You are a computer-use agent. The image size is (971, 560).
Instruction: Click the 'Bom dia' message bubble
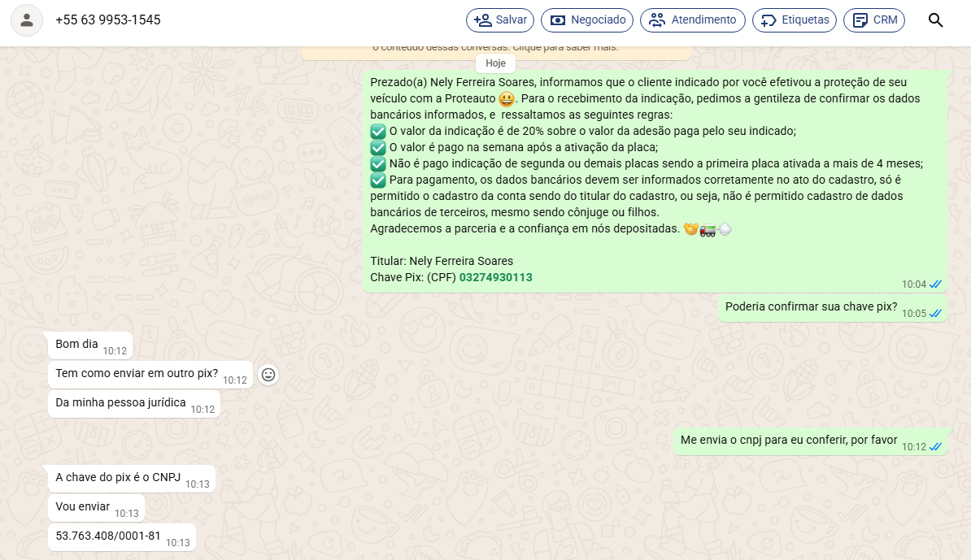click(77, 345)
